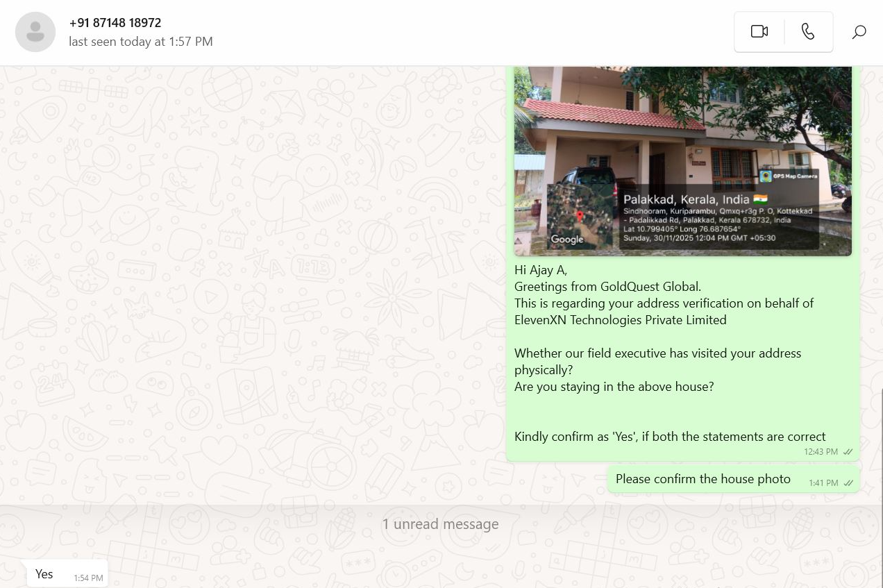Open the contact's profile picture avatar
Image resolution: width=883 pixels, height=588 pixels.
35,32
